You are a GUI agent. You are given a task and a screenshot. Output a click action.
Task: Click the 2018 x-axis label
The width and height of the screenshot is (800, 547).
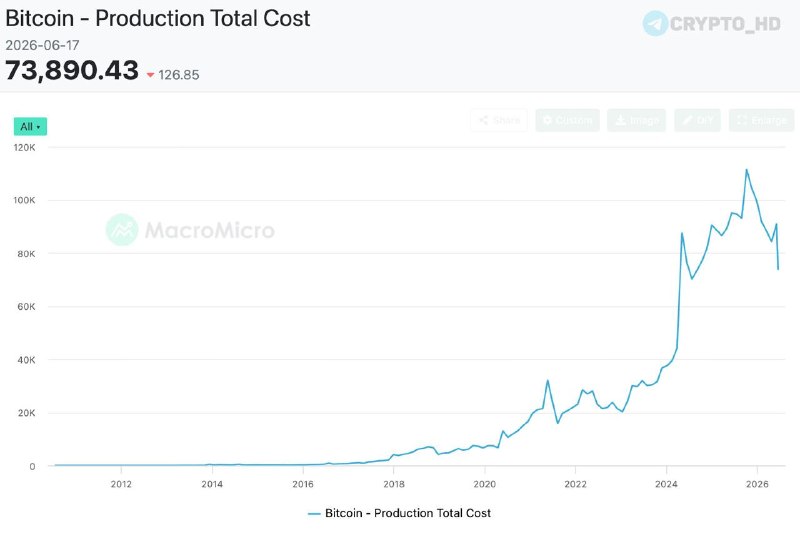click(394, 484)
